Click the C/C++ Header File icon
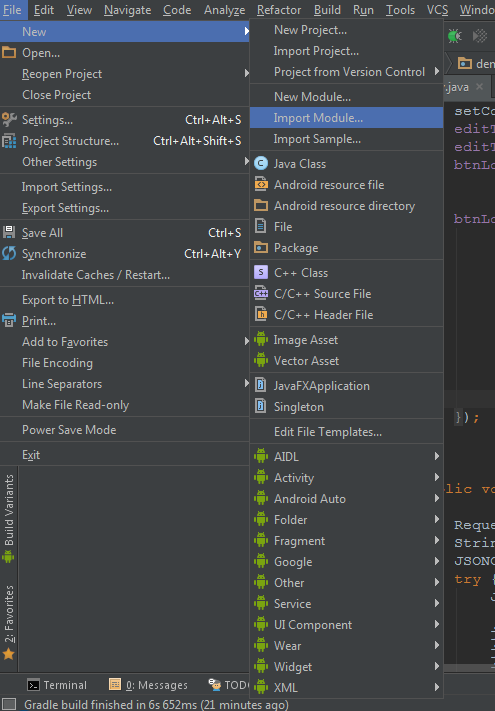This screenshot has height=711, width=495. click(261, 314)
